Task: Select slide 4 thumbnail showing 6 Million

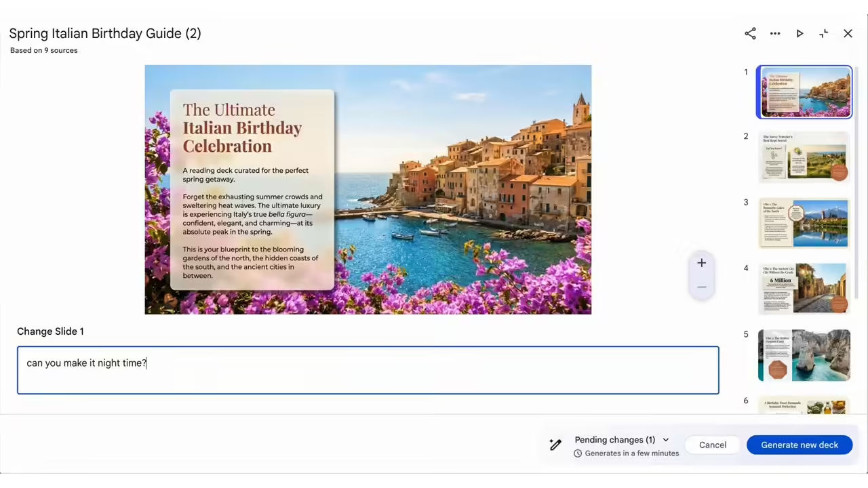Action: [804, 289]
